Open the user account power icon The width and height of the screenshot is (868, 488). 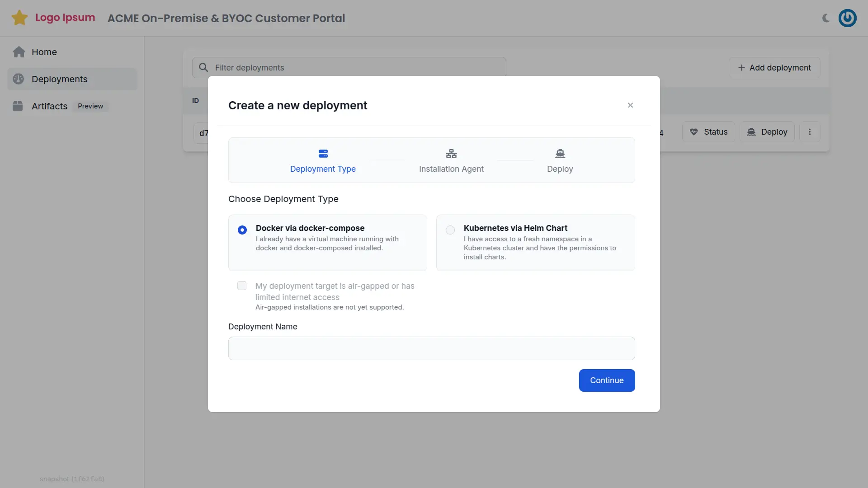pyautogui.click(x=848, y=18)
